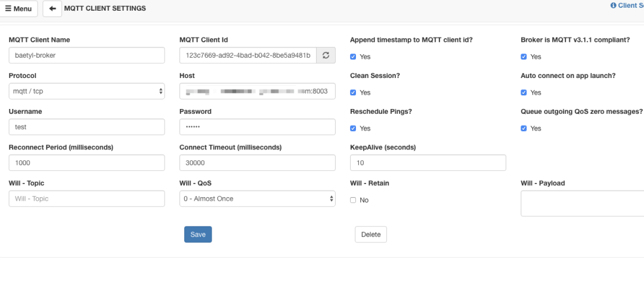Click the KeepAlive seconds field
Image resolution: width=644 pixels, height=293 pixels.
pyautogui.click(x=428, y=163)
